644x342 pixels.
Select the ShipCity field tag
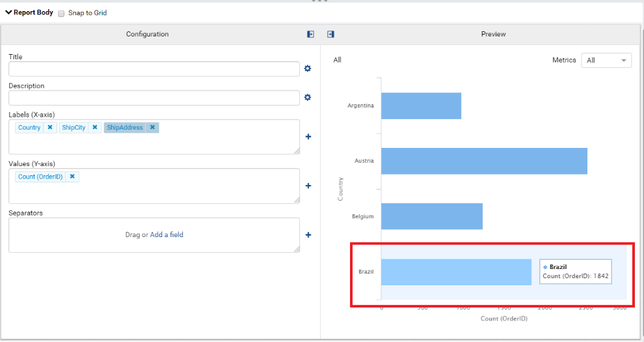pos(74,128)
